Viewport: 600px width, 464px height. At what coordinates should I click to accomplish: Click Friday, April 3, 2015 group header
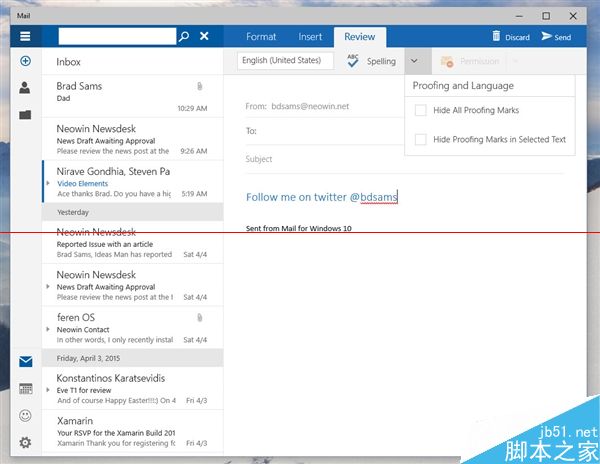point(132,358)
